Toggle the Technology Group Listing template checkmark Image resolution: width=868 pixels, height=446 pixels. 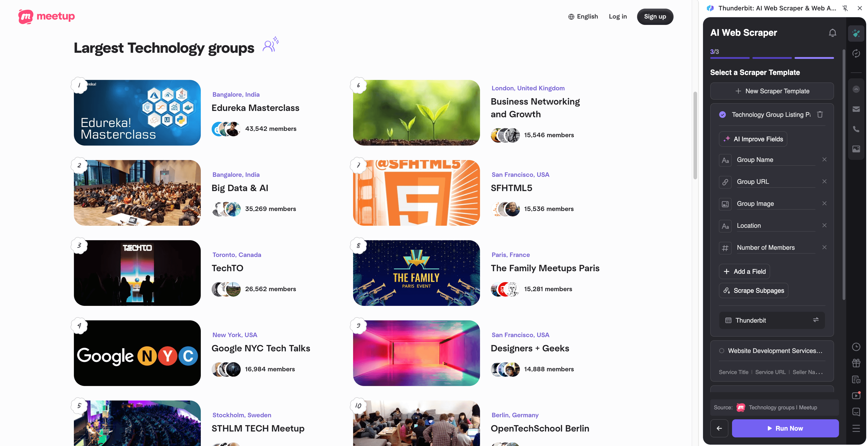(723, 115)
